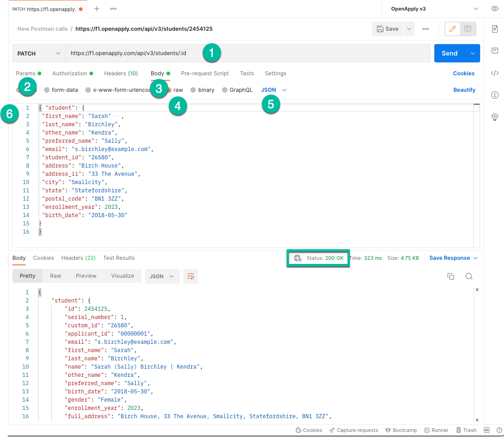Open OpenApply v3 environment dropdown
The height and width of the screenshot is (437, 504).
pos(434,9)
